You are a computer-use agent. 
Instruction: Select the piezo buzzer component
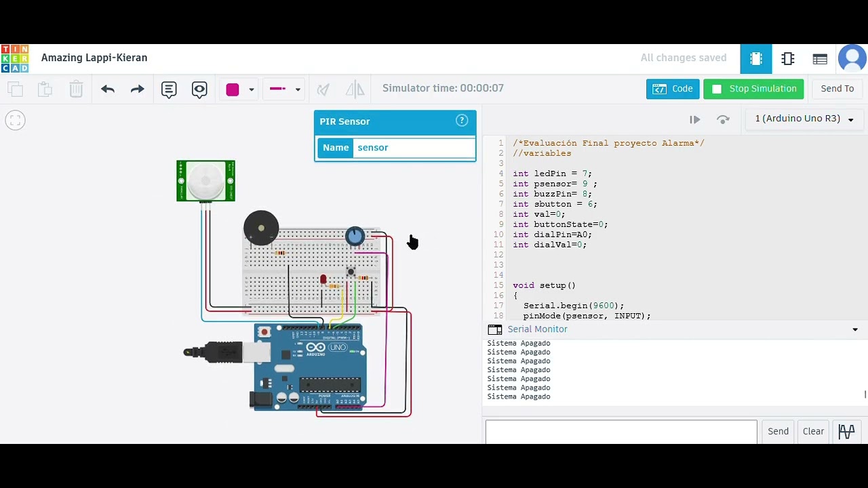click(261, 228)
